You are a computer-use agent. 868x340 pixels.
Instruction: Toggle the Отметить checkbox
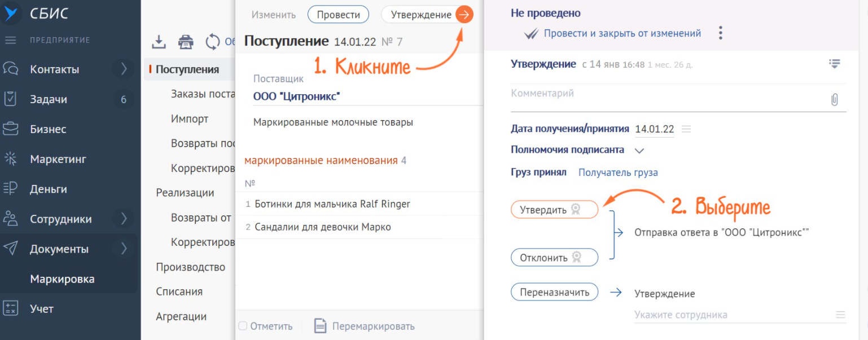[243, 326]
